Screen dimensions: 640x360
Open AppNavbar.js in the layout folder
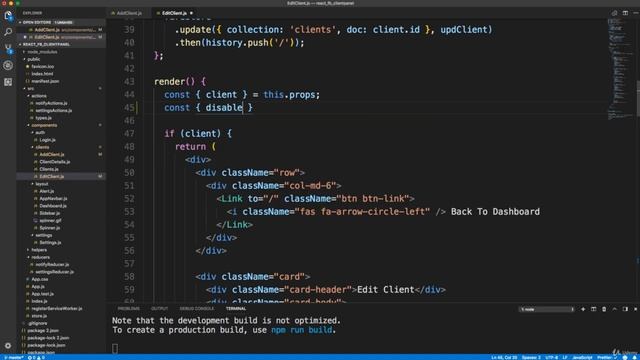pos(53,199)
